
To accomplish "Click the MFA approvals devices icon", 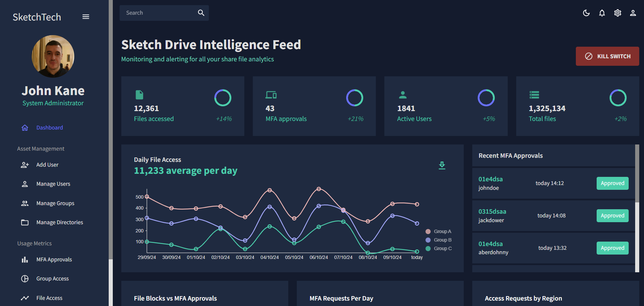I will (x=271, y=95).
